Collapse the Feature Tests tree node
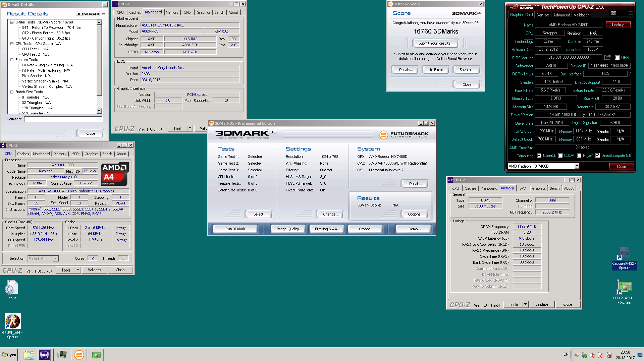Image resolution: width=644 pixels, height=362 pixels. (x=12, y=60)
